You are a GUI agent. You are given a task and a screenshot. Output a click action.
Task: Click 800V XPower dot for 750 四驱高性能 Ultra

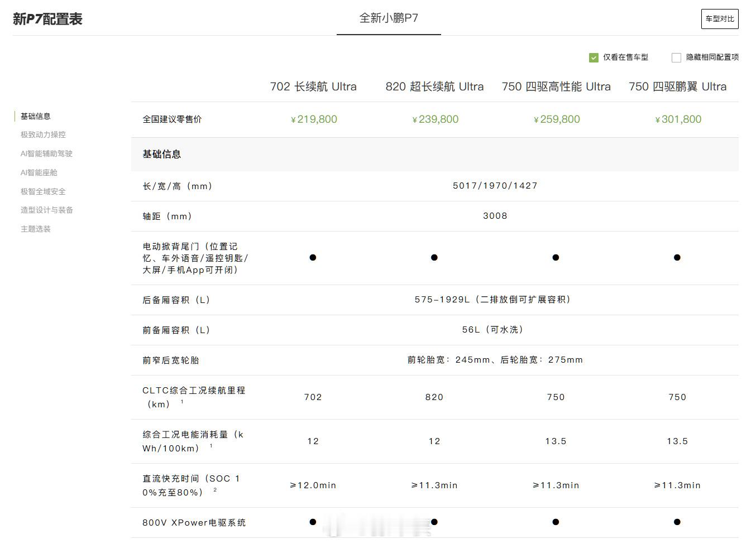coord(556,522)
